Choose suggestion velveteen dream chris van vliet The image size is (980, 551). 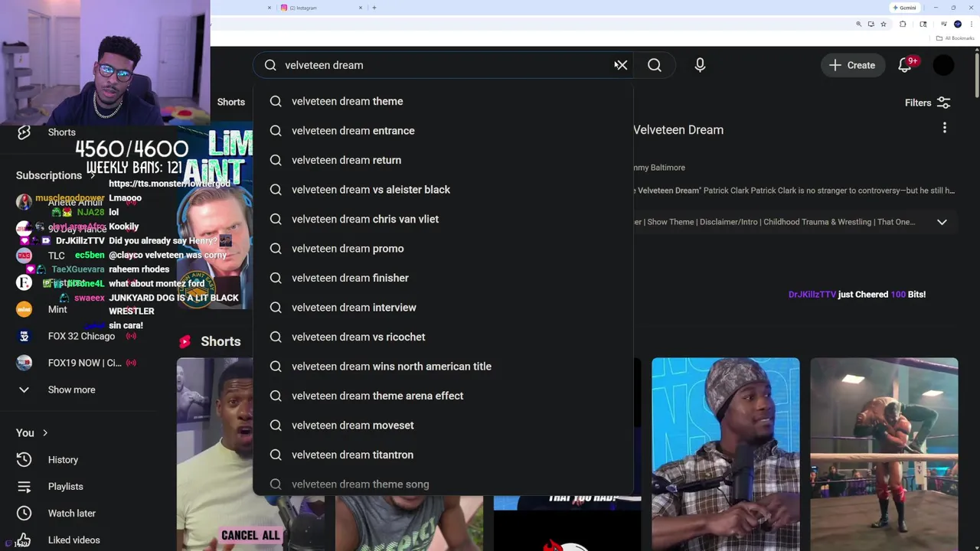443,219
